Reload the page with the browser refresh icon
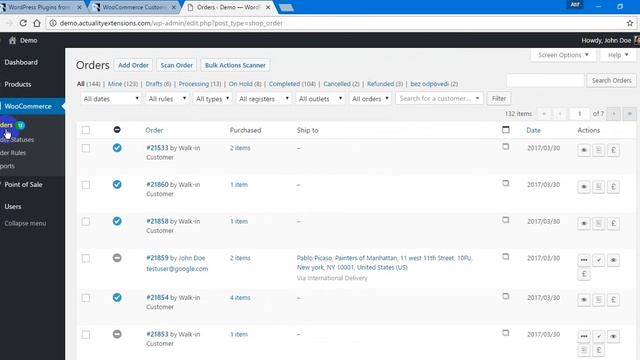The image size is (640, 360). [x=23, y=23]
